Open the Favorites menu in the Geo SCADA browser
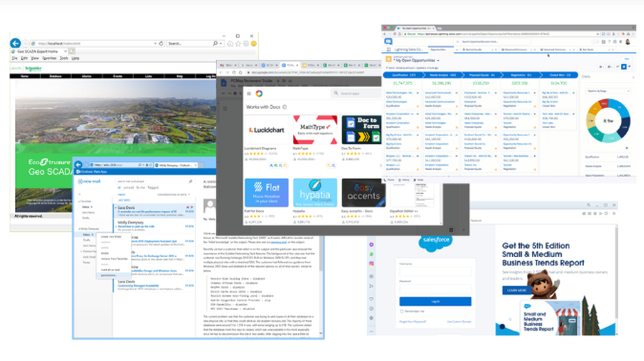 coord(50,59)
